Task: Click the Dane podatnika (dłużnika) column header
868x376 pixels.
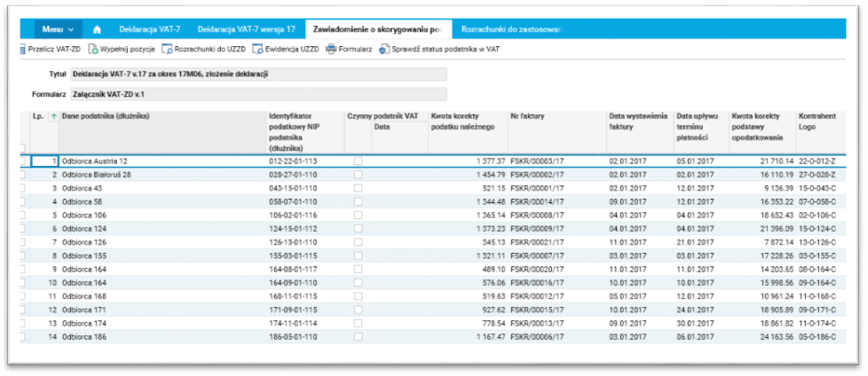Action: tap(163, 132)
